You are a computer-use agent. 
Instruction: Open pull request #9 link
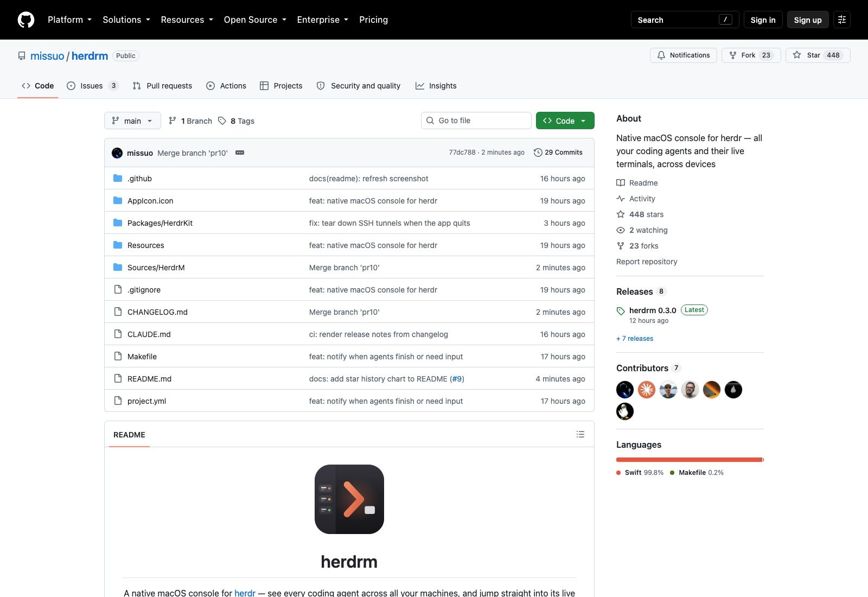click(x=457, y=379)
